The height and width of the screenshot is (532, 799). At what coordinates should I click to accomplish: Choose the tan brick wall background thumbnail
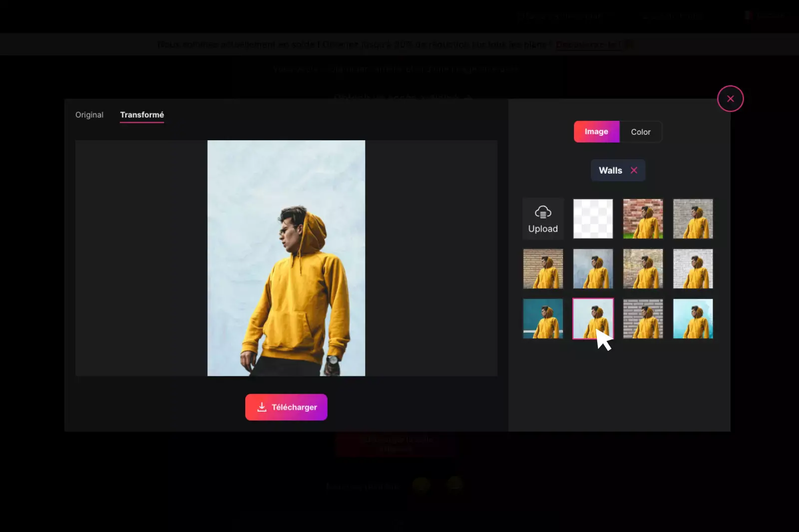point(543,268)
